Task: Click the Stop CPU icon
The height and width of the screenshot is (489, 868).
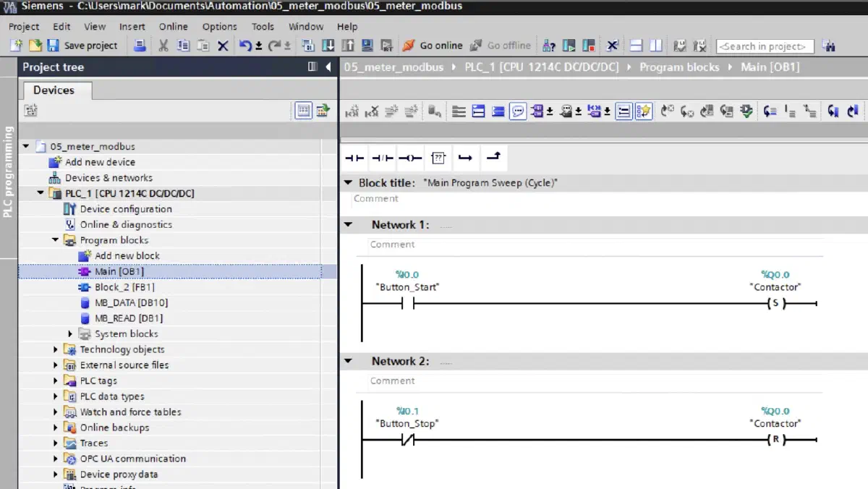Action: click(589, 46)
